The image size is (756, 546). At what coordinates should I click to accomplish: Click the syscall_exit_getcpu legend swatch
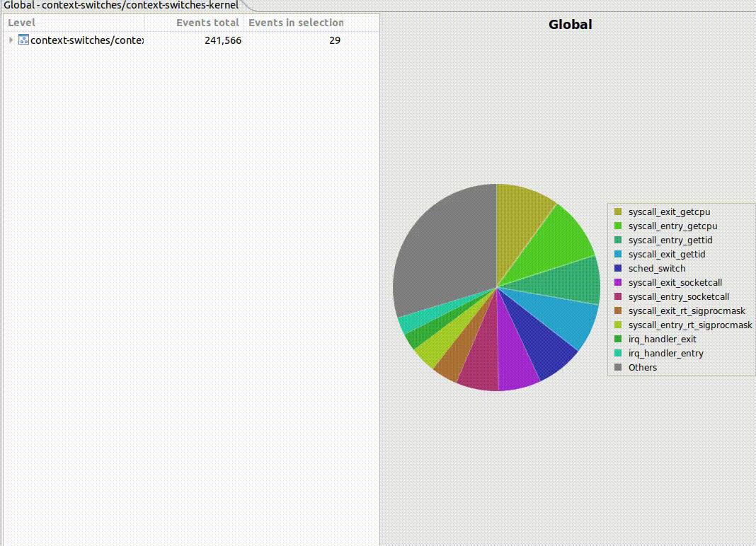(618, 211)
